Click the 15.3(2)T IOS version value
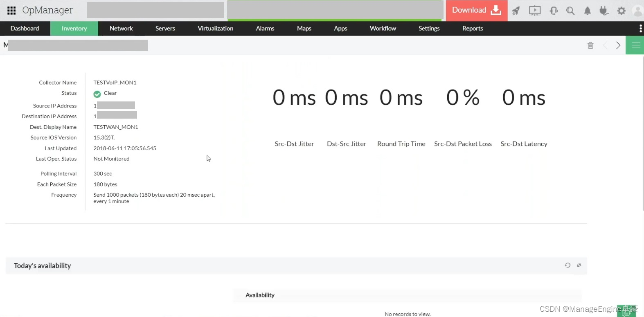 (104, 137)
